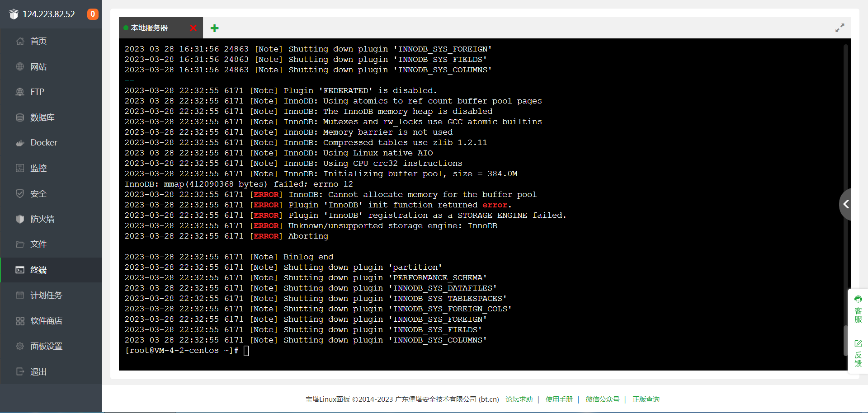Toggle fullscreen terminal with the expand icon

coord(840,28)
